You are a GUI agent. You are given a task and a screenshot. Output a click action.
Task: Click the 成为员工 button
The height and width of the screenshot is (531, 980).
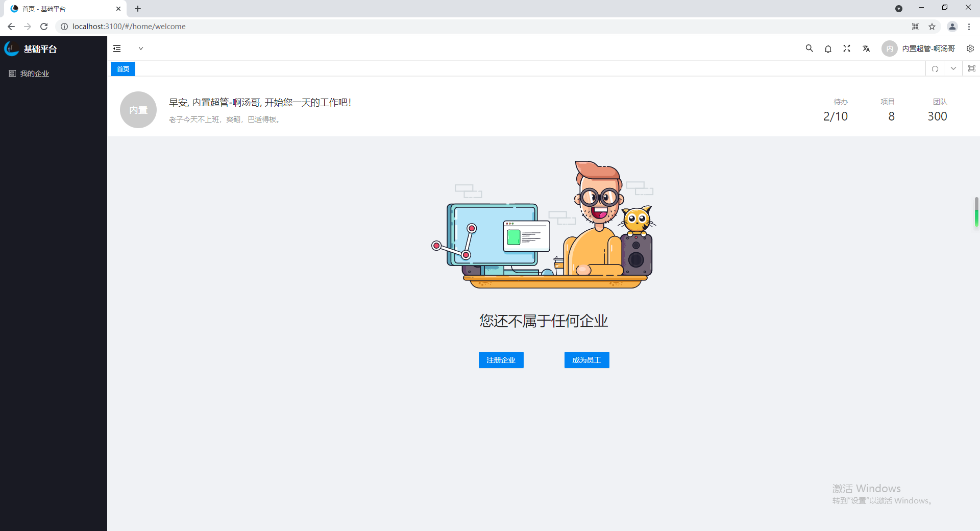point(586,360)
